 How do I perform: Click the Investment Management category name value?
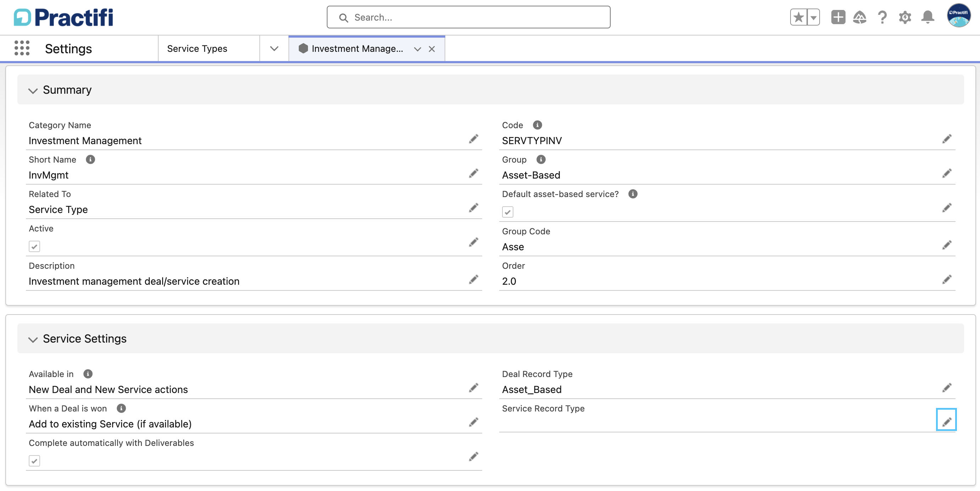pos(85,141)
